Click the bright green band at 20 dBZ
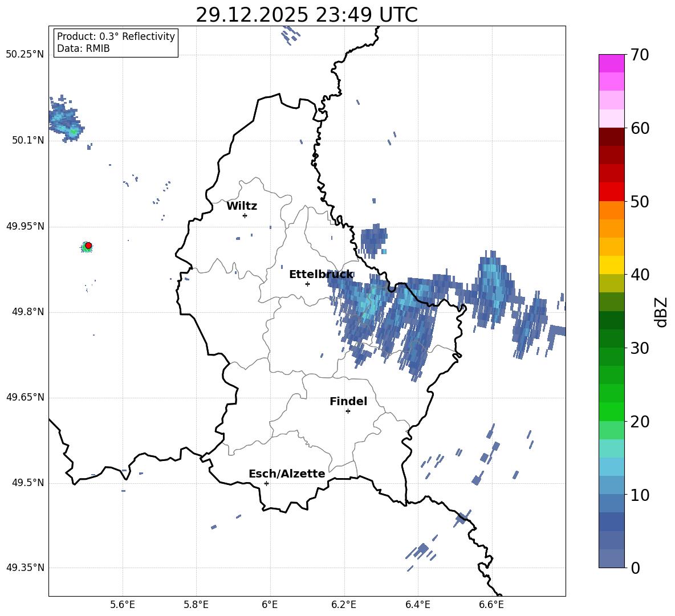The width and height of the screenshot is (675, 616). (x=611, y=411)
